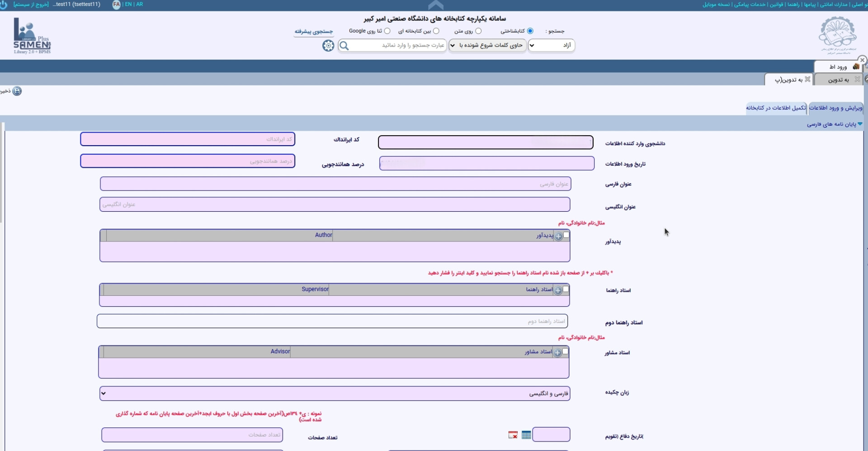Open the نسخه موبایل mobile version link

pyautogui.click(x=716, y=5)
